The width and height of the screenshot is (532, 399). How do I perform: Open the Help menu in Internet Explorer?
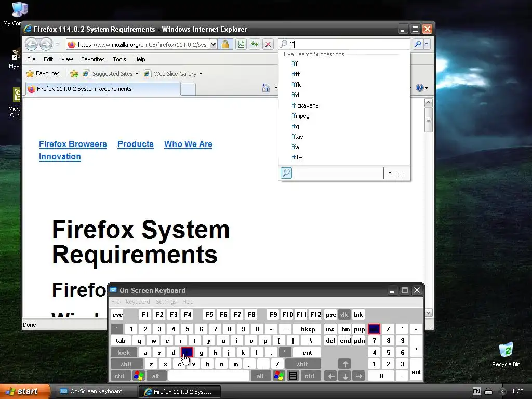tap(139, 59)
